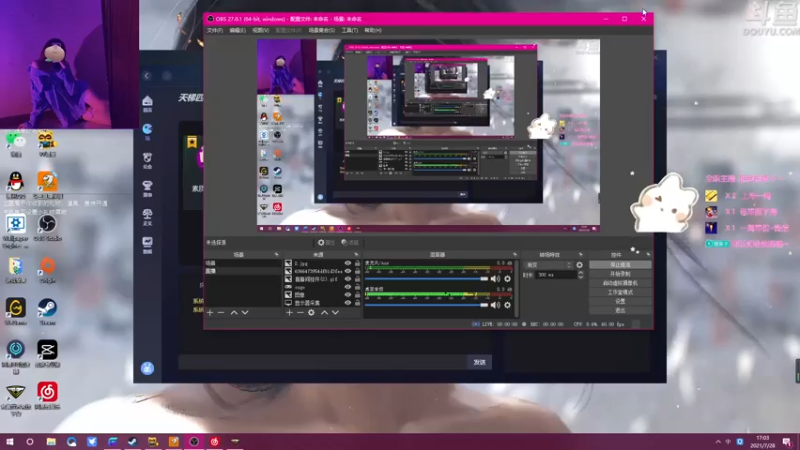This screenshot has height=450, width=800.
Task: Add a new source with the plus icon
Action: [x=289, y=312]
